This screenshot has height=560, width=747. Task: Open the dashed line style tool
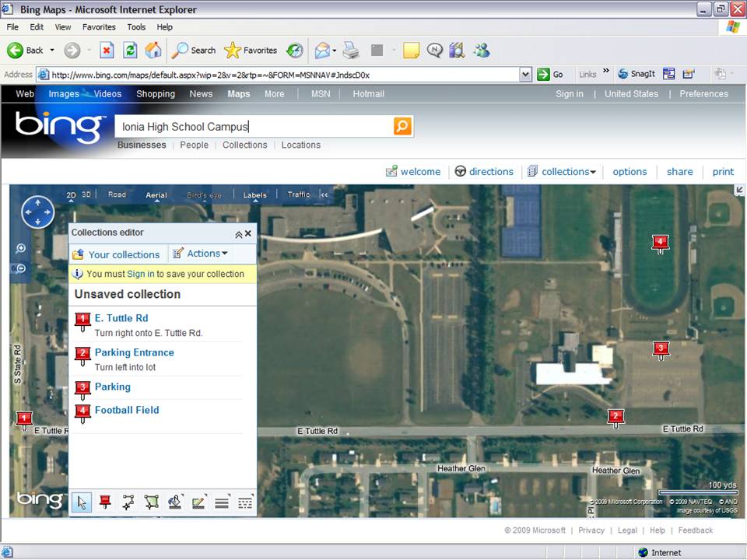[x=245, y=502]
